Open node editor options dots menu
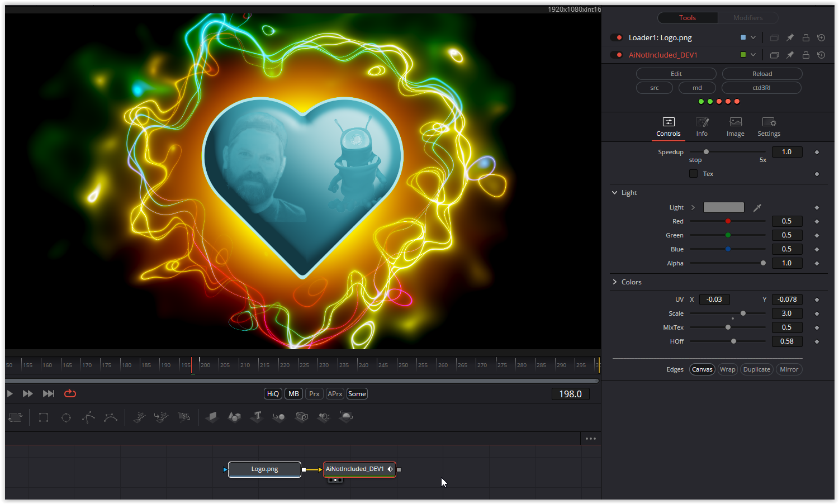Viewport: 839px width, 504px height. pos(591,439)
